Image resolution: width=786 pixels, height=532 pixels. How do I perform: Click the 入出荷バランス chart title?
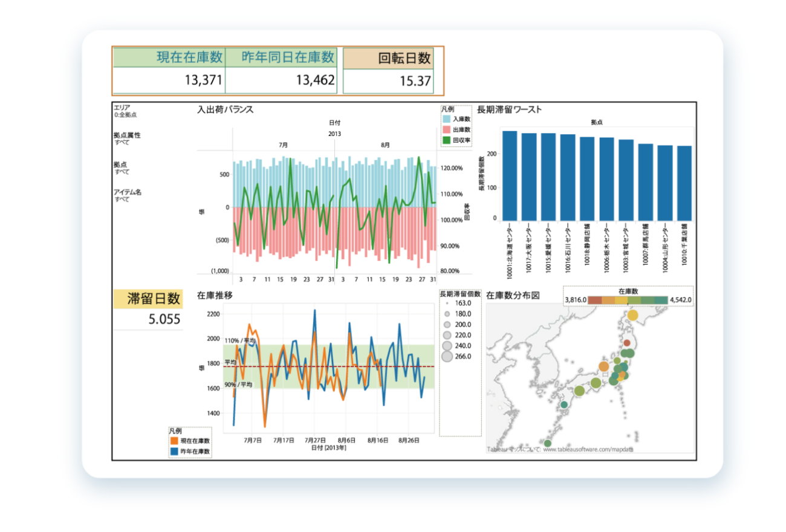click(225, 110)
